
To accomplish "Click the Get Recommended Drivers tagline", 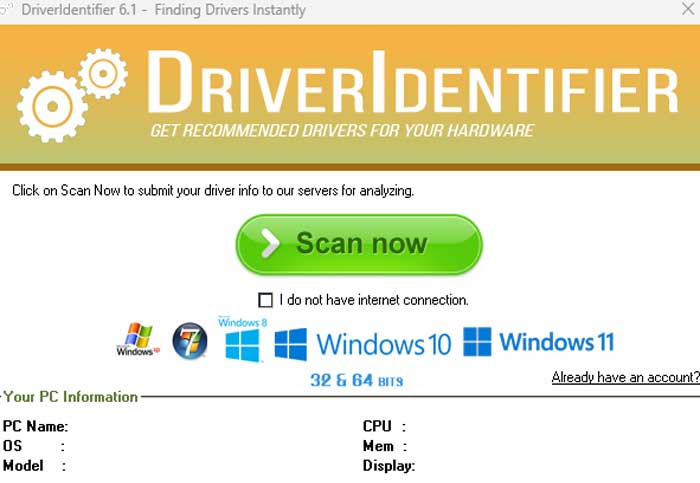I will point(342,130).
